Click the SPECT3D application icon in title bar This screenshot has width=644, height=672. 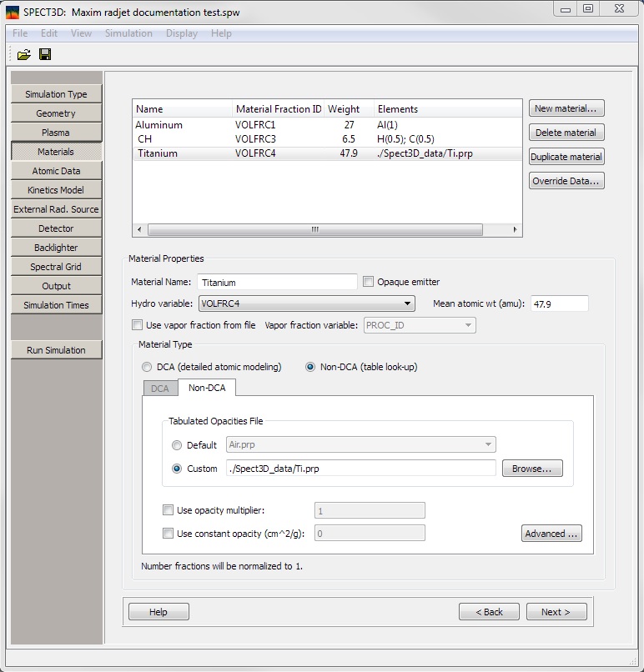(13, 12)
